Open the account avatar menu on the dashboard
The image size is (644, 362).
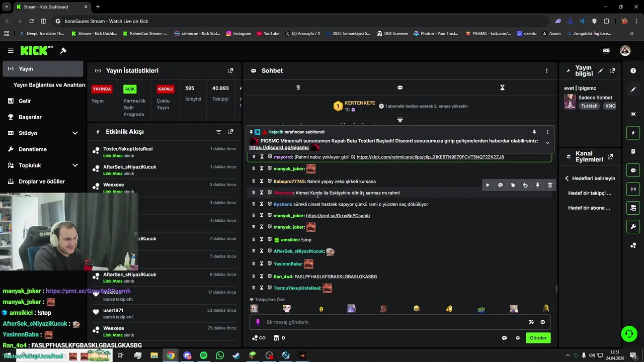(625, 51)
